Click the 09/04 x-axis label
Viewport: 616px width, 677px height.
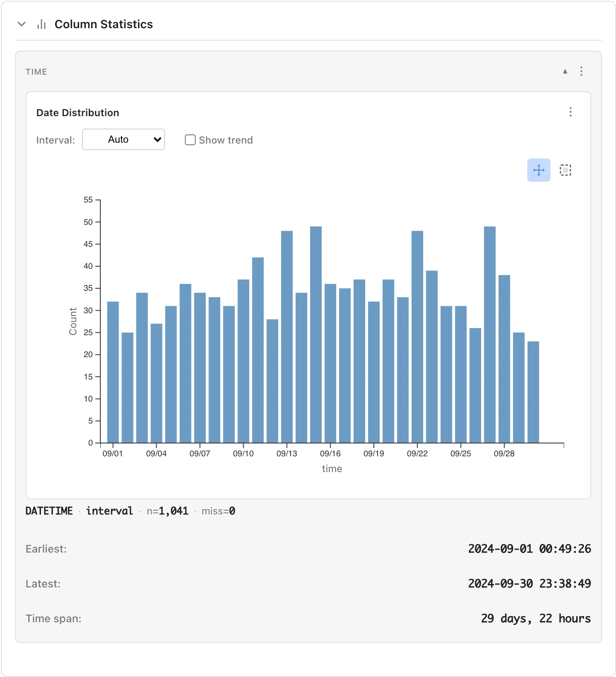tap(156, 454)
